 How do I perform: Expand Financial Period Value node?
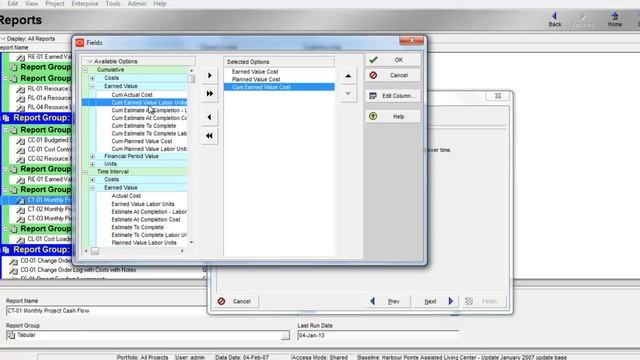[92, 156]
